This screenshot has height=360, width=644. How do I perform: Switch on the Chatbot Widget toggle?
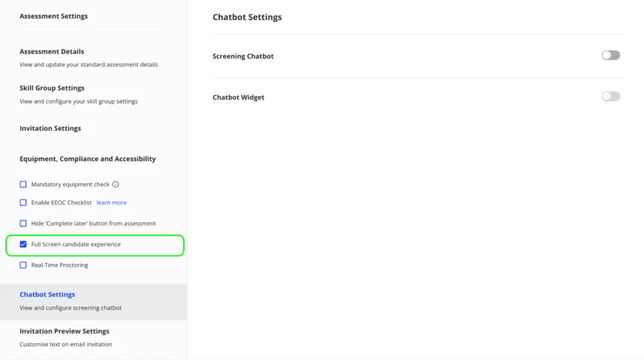point(611,97)
